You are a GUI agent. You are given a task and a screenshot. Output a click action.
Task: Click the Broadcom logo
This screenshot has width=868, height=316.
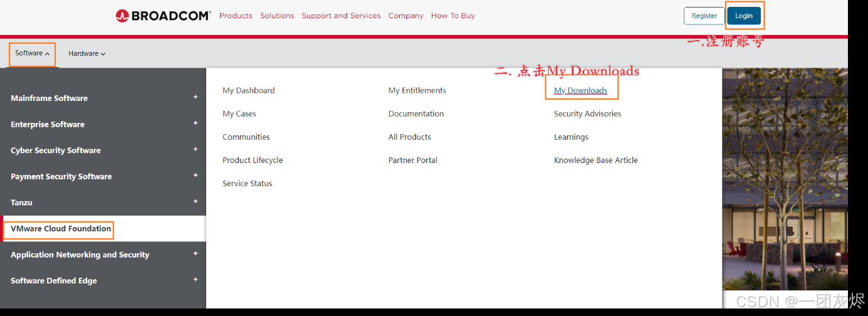(163, 16)
